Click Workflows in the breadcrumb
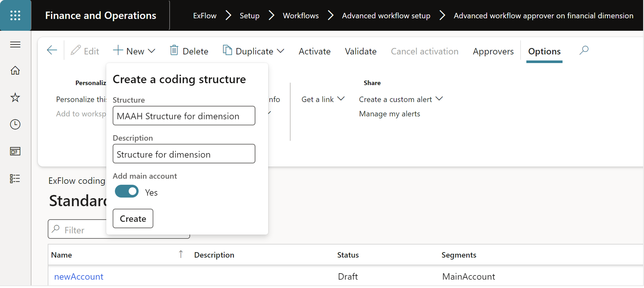 (x=301, y=16)
